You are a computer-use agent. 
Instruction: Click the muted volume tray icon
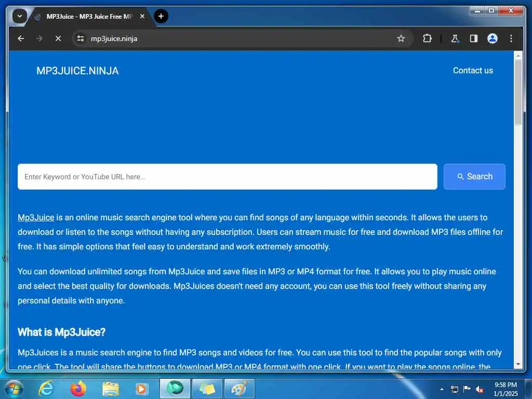(480, 390)
